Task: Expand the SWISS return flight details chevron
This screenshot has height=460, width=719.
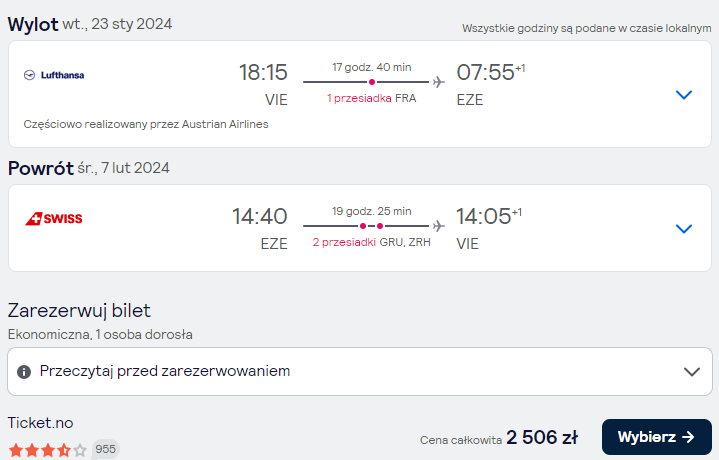Action: pos(684,228)
